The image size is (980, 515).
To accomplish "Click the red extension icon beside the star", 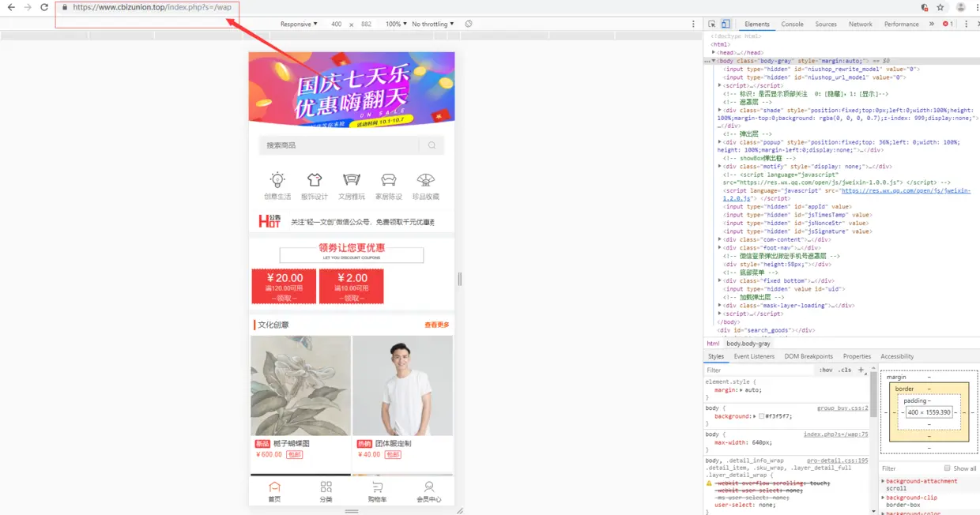I will [925, 7].
